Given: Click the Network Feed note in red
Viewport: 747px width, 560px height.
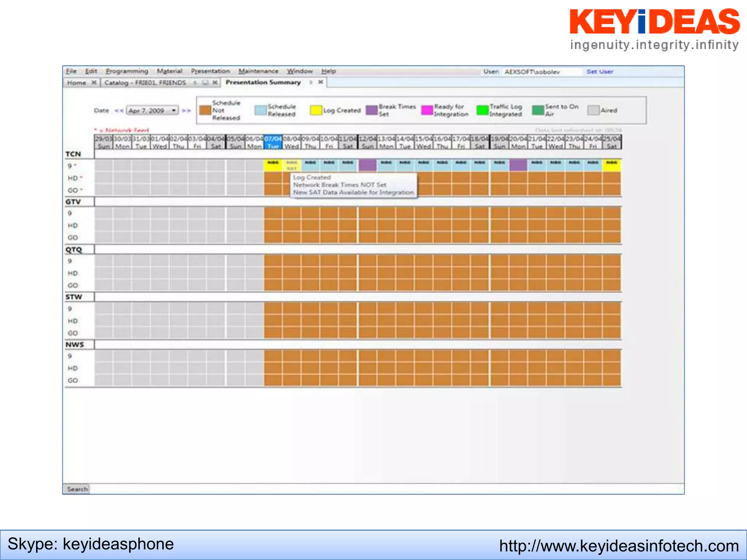Looking at the screenshot, I should [122, 130].
